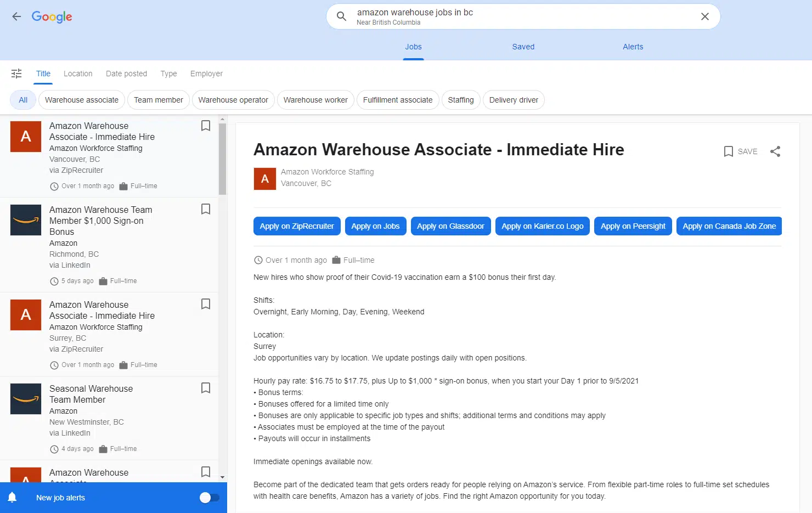Apply on Karier.co Logo
812x513 pixels.
543,226
